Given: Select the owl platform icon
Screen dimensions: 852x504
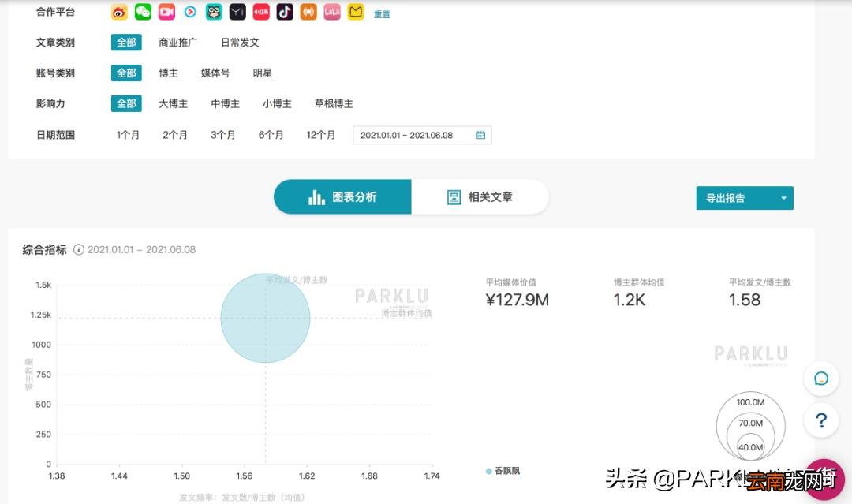Looking at the screenshot, I should pos(214,12).
